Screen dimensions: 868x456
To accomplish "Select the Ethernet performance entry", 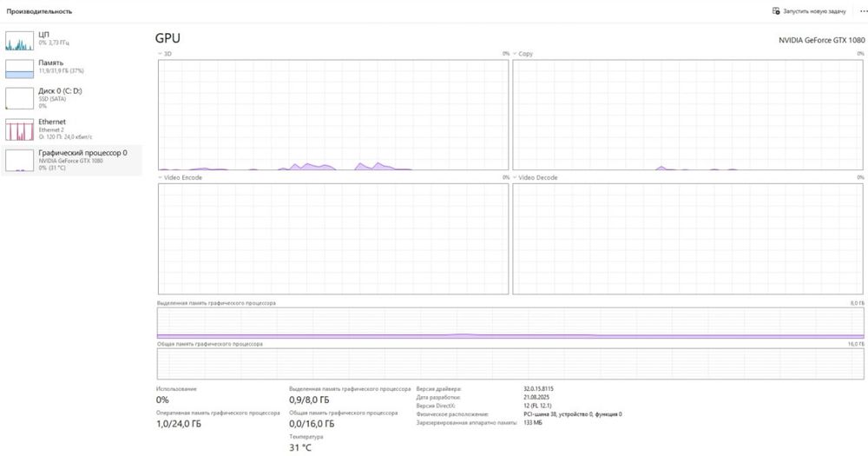I will pyautogui.click(x=71, y=129).
